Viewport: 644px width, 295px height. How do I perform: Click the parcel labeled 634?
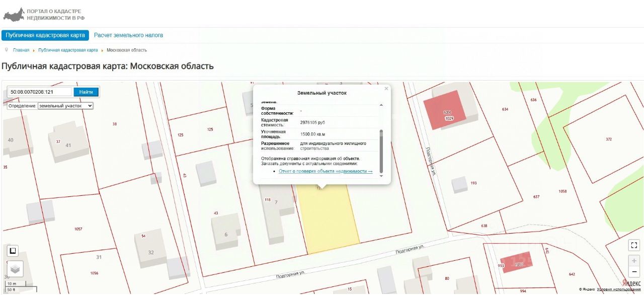tap(505, 109)
